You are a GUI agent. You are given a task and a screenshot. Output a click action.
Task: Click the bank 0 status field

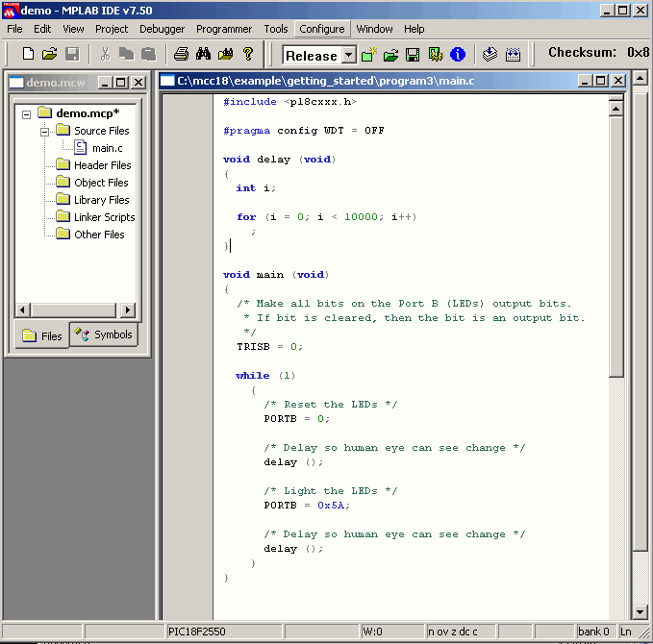(595, 632)
